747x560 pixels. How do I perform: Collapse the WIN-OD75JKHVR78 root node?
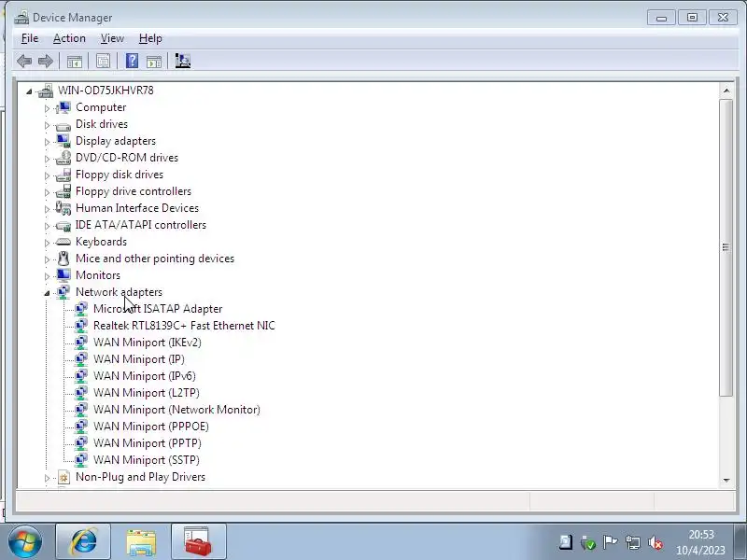tap(29, 91)
